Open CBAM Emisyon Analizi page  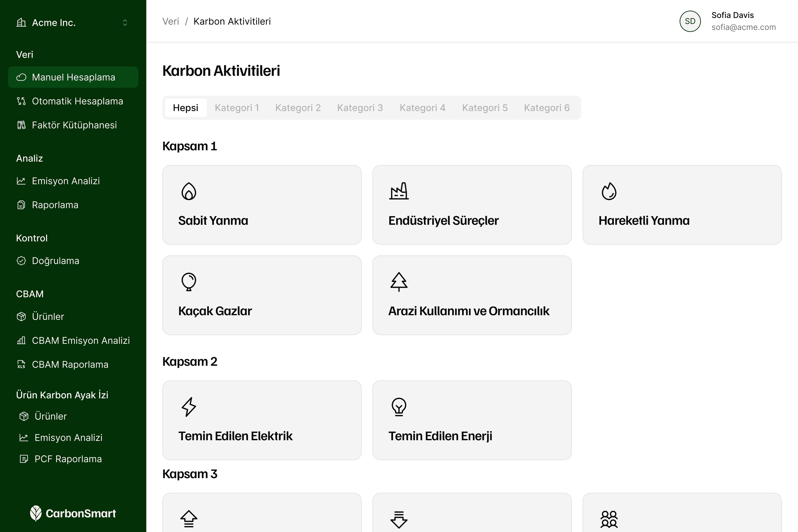pos(73,340)
